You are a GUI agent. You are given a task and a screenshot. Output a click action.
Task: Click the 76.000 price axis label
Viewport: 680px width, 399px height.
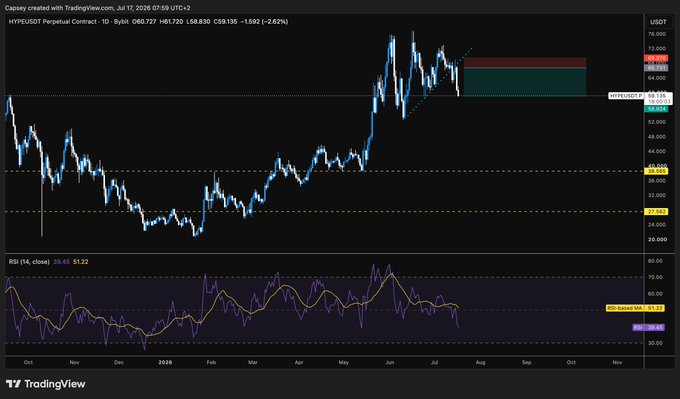(x=657, y=34)
